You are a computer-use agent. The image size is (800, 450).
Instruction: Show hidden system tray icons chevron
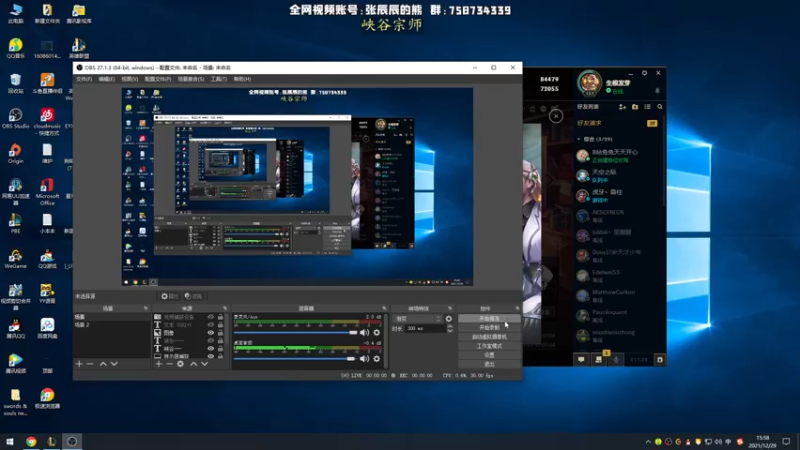point(648,442)
